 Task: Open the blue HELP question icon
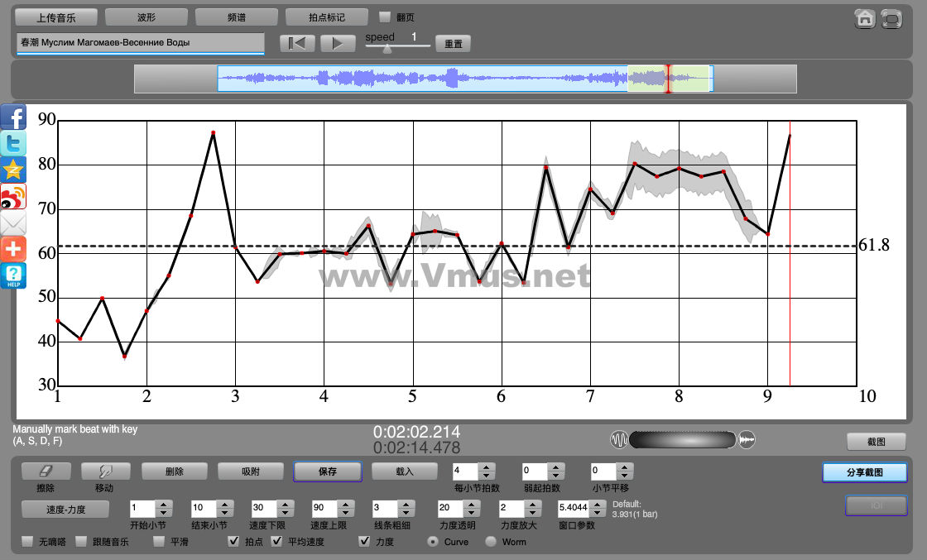click(x=13, y=276)
